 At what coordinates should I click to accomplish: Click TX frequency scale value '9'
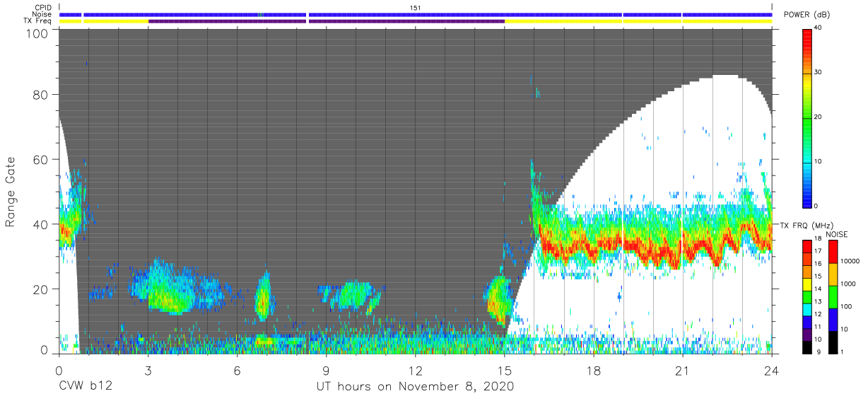819,351
